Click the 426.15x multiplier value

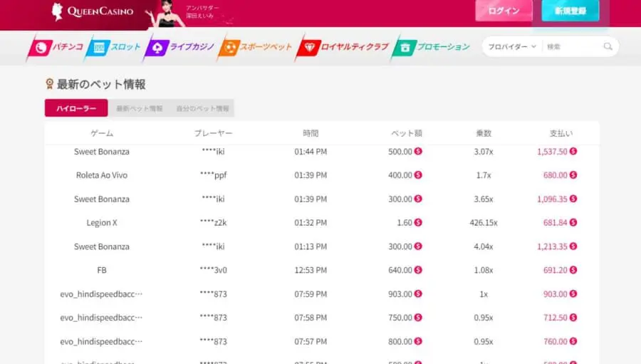[x=484, y=222]
